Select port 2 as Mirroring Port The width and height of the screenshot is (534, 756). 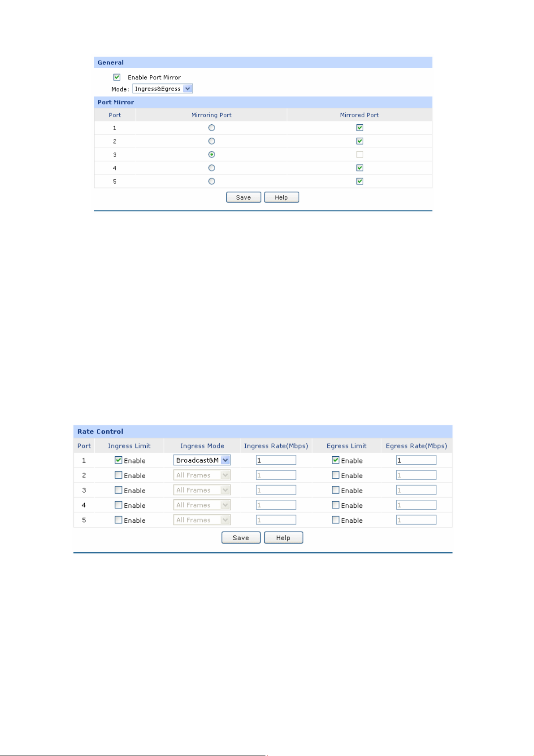pos(212,141)
